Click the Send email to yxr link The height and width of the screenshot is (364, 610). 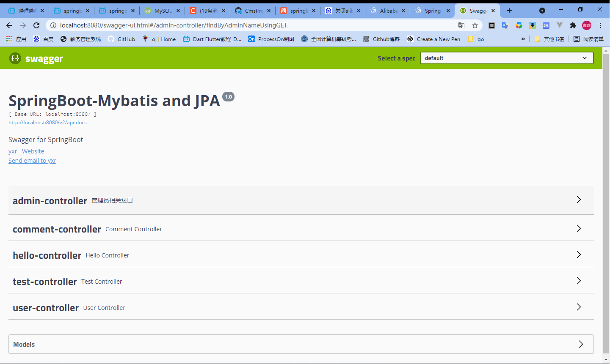[32, 161]
